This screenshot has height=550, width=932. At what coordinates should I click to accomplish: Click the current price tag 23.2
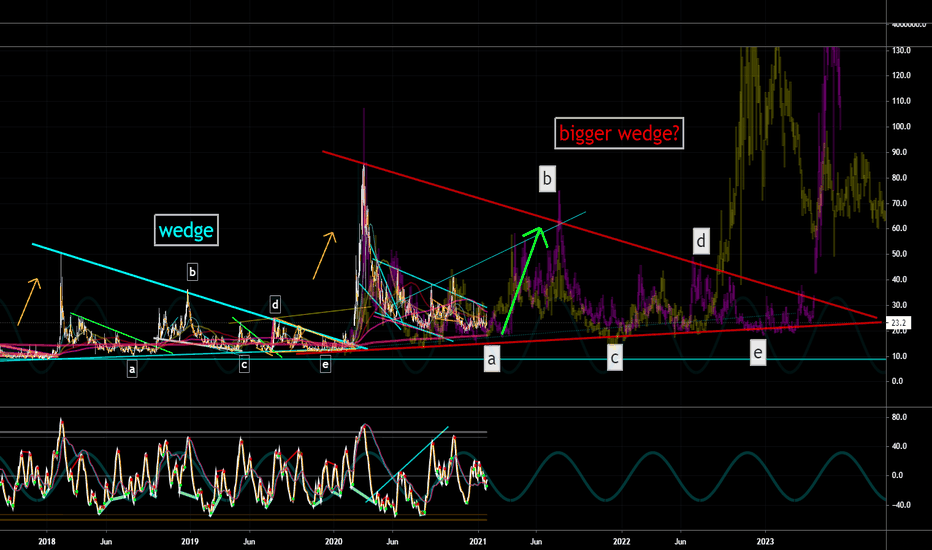click(899, 323)
